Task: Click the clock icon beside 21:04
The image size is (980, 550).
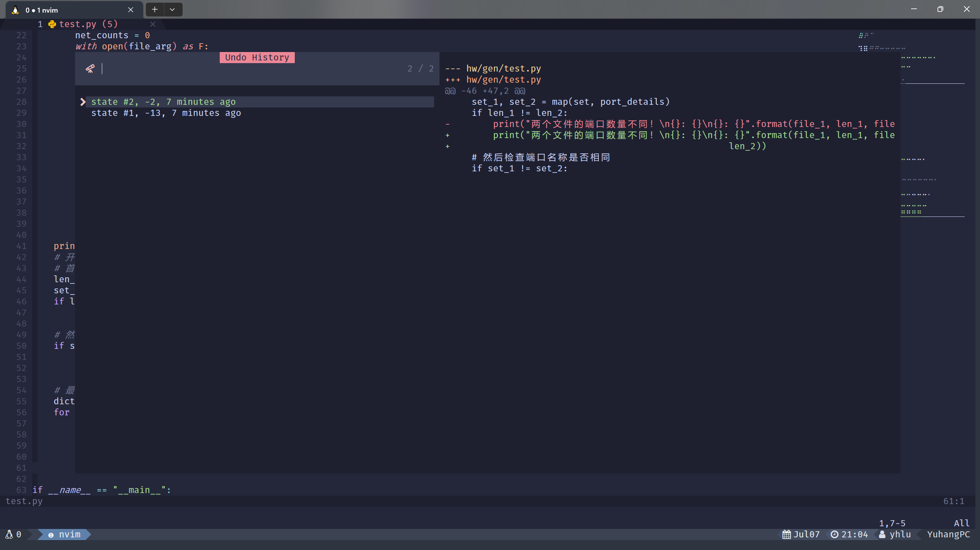Action: [x=835, y=534]
